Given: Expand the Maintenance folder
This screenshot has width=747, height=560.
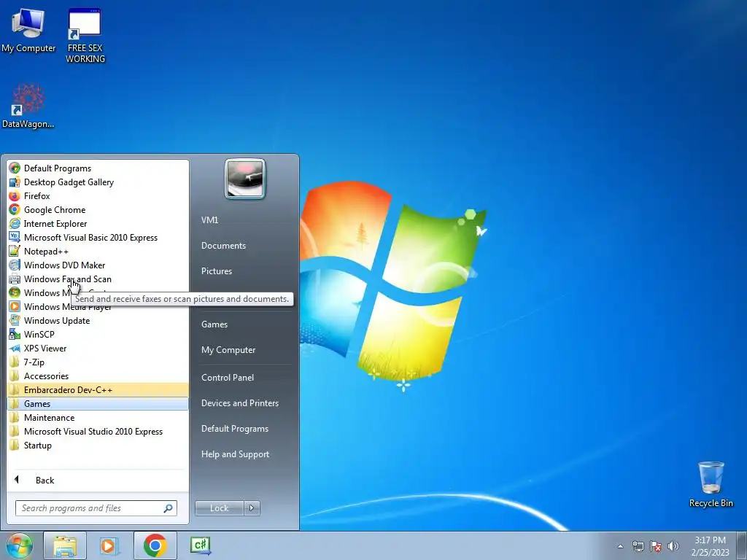Looking at the screenshot, I should pos(98,417).
